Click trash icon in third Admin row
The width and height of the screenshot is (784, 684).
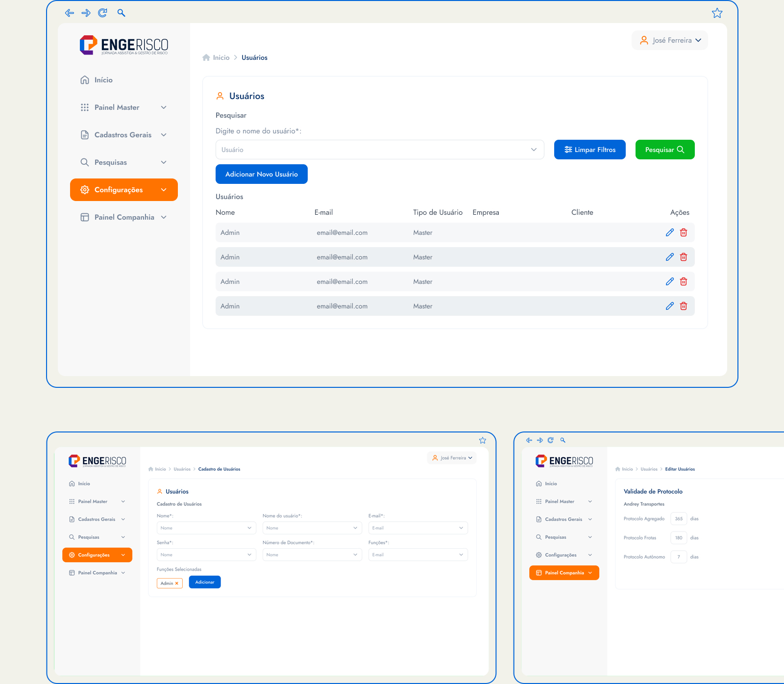(684, 281)
